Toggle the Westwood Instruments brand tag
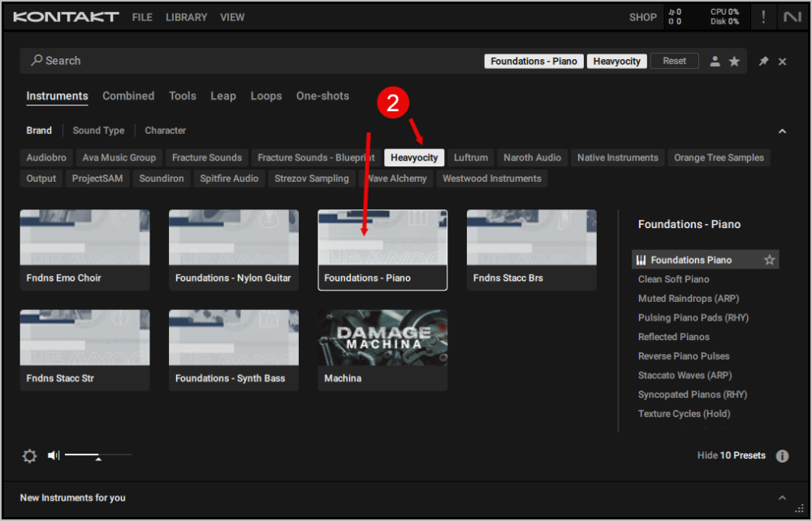This screenshot has height=521, width=812. pyautogui.click(x=492, y=179)
